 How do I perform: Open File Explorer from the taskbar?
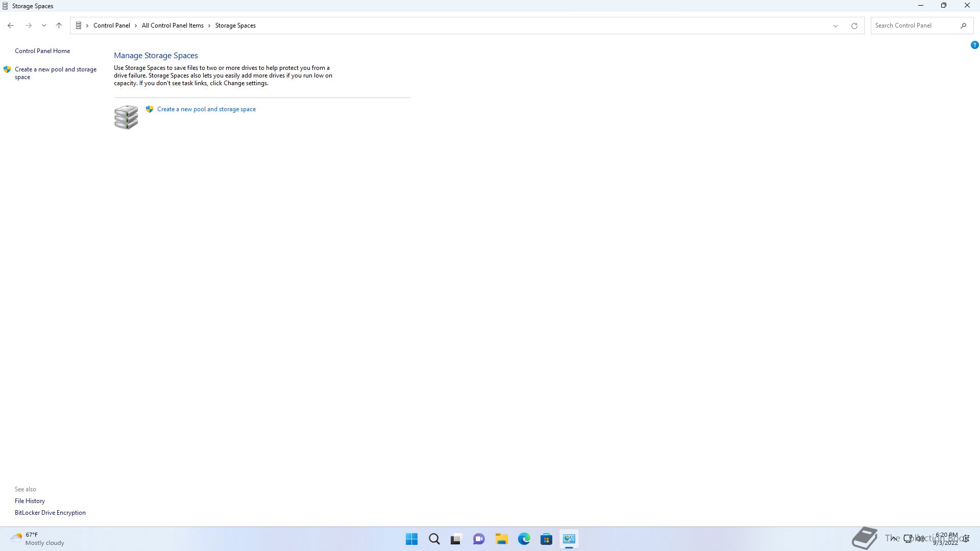tap(501, 539)
